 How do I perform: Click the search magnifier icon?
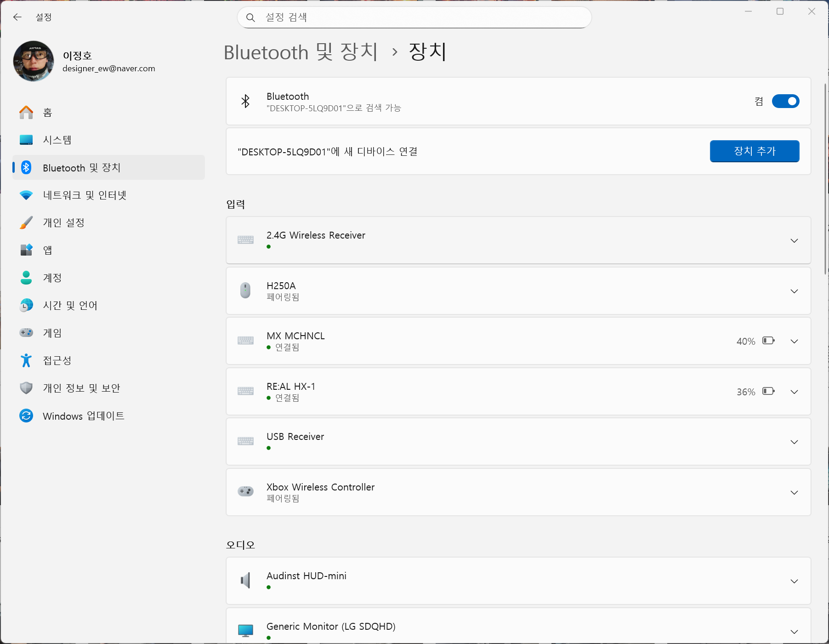[x=250, y=17]
